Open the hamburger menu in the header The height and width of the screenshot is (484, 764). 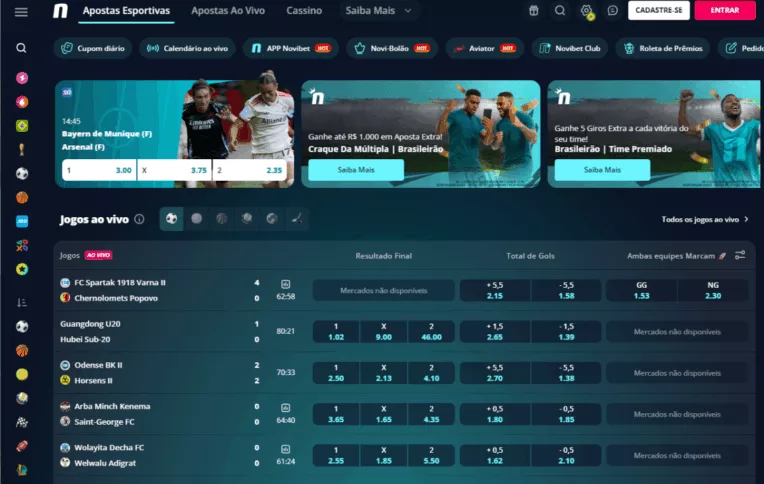(x=21, y=11)
